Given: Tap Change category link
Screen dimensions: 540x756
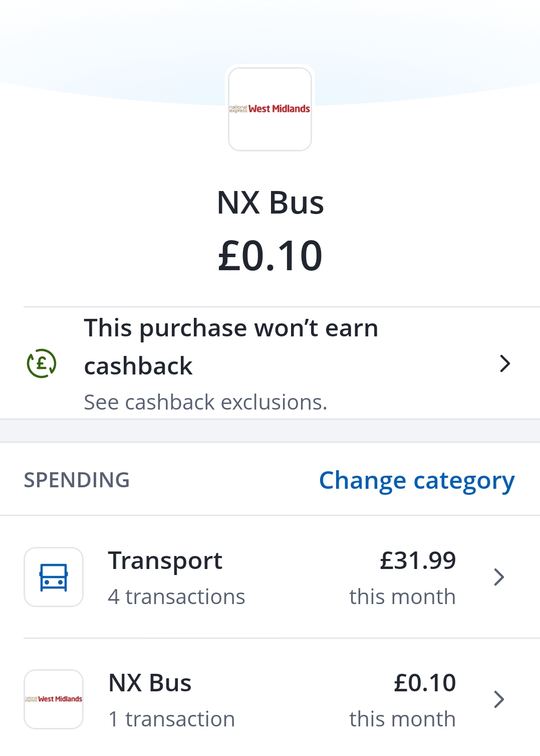Looking at the screenshot, I should pyautogui.click(x=417, y=481).
